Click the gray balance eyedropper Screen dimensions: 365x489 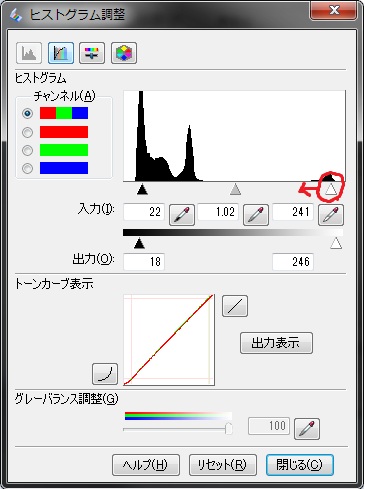pos(307,429)
